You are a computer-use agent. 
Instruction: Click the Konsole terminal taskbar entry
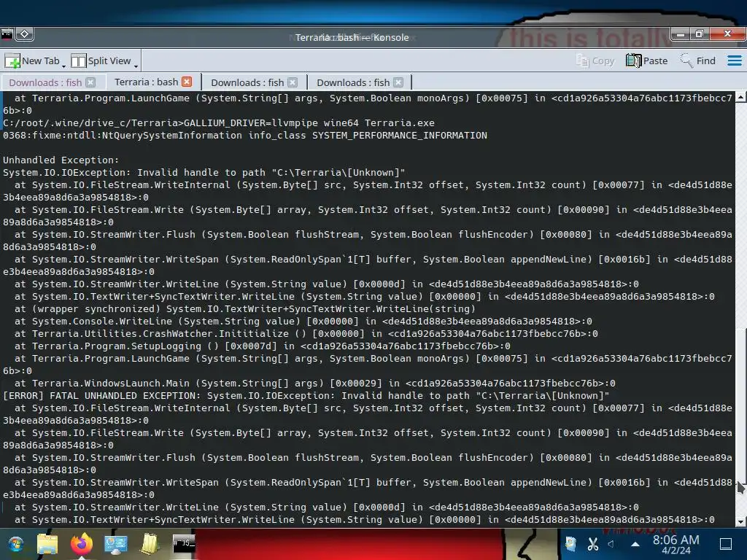pos(183,543)
